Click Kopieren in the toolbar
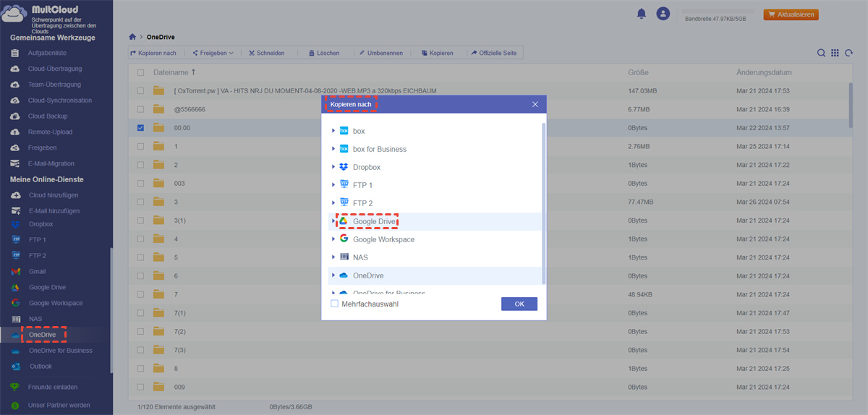Viewport: 868px width, 415px height. point(437,53)
